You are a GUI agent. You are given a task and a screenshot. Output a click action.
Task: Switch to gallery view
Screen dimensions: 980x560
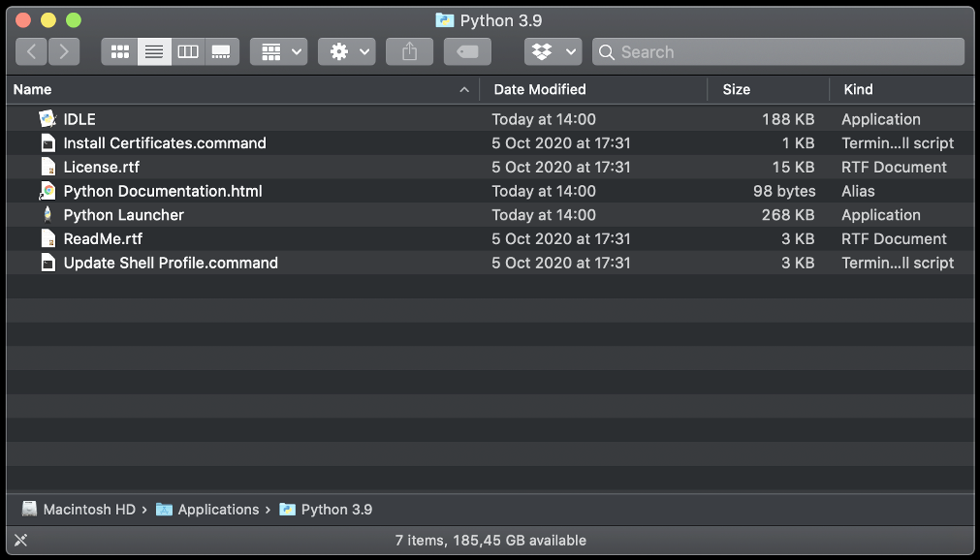222,51
